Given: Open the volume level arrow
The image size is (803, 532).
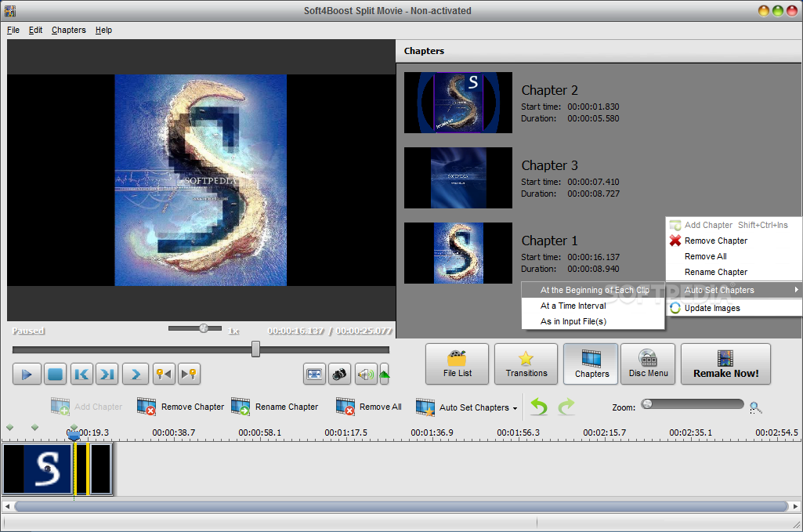Looking at the screenshot, I should tap(384, 375).
